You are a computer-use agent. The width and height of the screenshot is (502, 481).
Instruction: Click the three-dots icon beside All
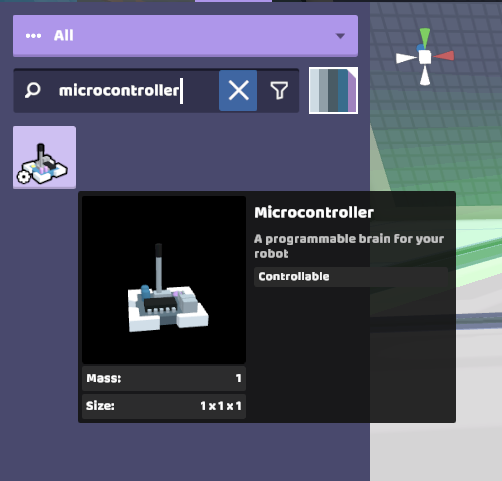click(x=33, y=36)
